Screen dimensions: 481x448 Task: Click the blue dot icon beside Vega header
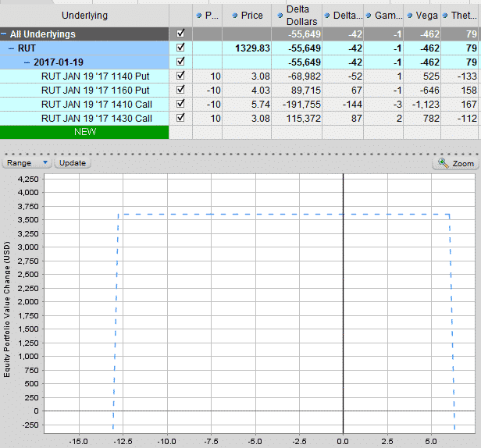410,16
